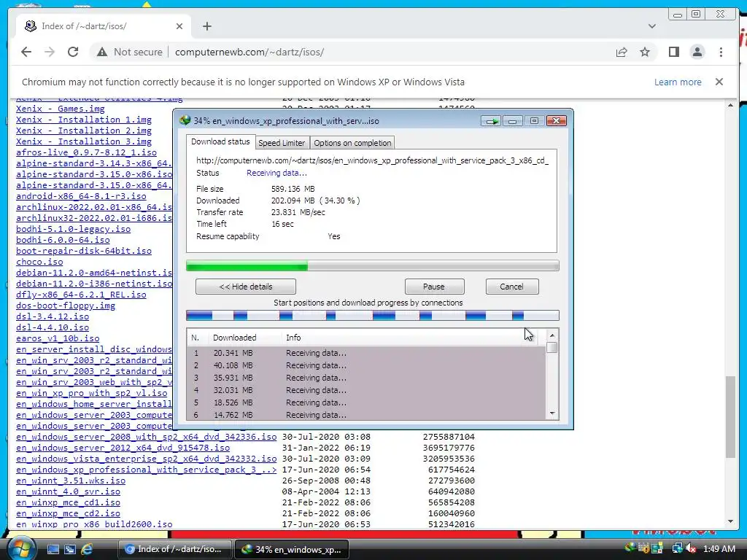This screenshot has height=560, width=747.
Task: Open dsl-3.4.12.iso link
Action: click(x=53, y=316)
